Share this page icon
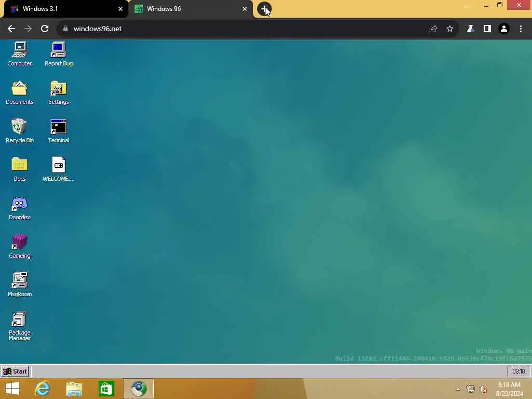This screenshot has width=532, height=399. click(x=433, y=29)
